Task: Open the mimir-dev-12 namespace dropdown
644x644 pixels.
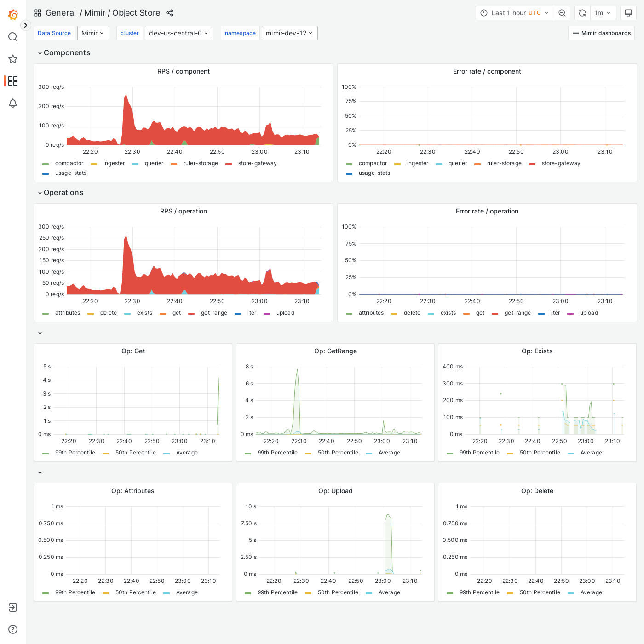Action: 289,33
